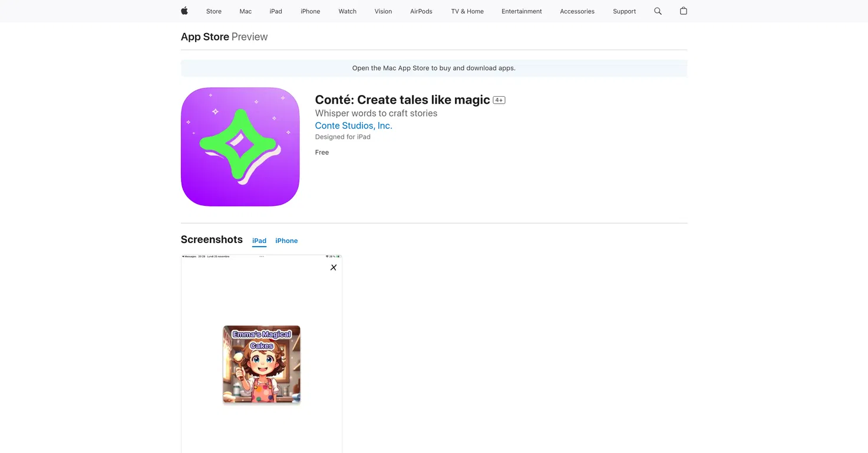The image size is (868, 453).
Task: Close the screenshot preview with X icon
Action: coord(334,267)
